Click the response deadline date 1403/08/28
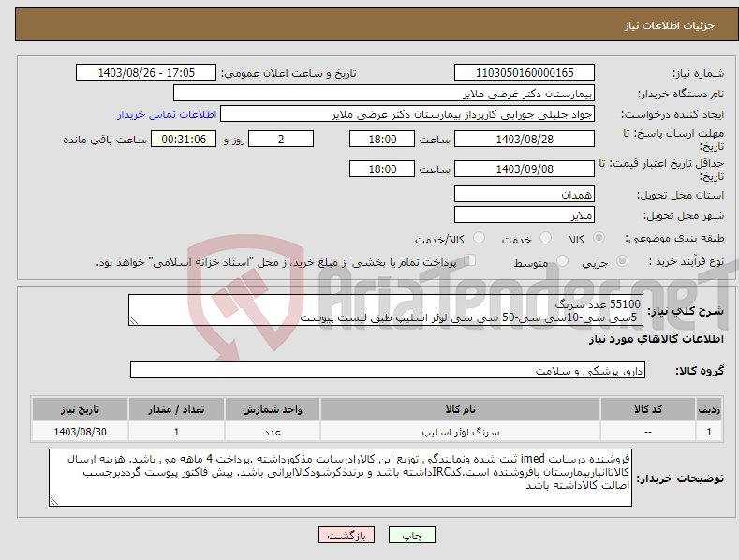 pos(525,139)
